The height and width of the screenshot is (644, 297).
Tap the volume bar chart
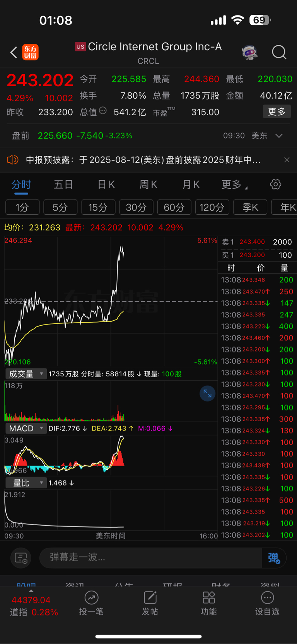pos(111,401)
